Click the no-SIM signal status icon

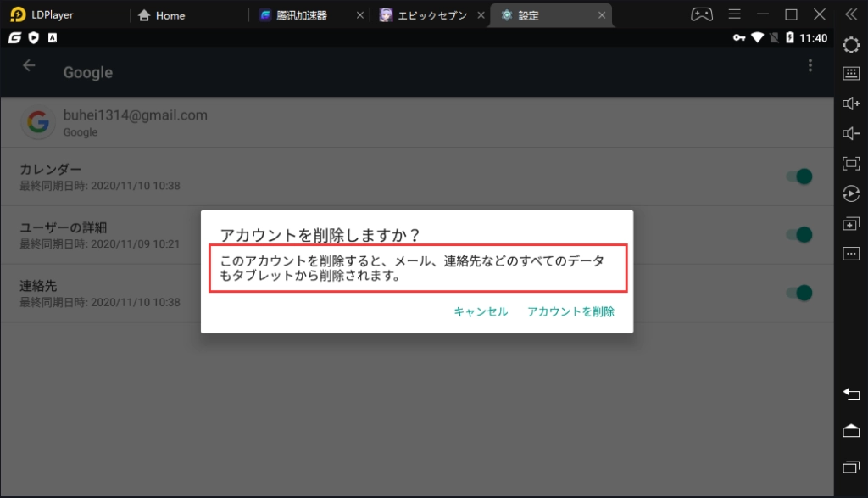[774, 37]
